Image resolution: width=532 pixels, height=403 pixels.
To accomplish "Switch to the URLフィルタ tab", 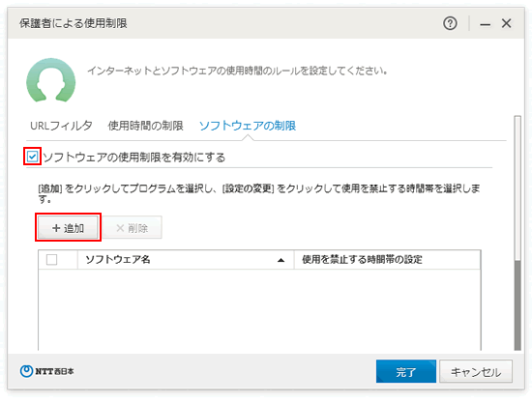I will pos(61,126).
